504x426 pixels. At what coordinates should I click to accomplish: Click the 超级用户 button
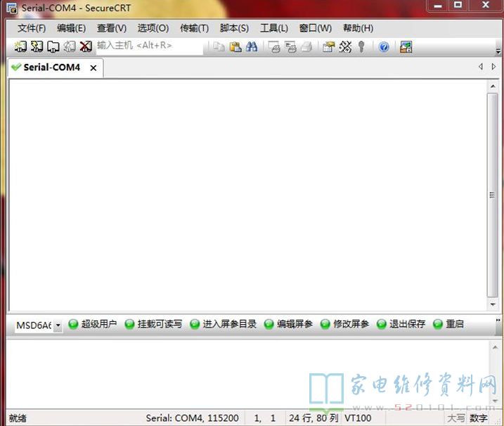93,324
